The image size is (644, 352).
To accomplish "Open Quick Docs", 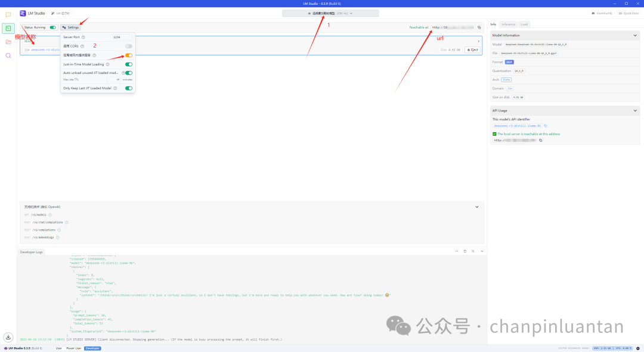I will (x=629, y=14).
